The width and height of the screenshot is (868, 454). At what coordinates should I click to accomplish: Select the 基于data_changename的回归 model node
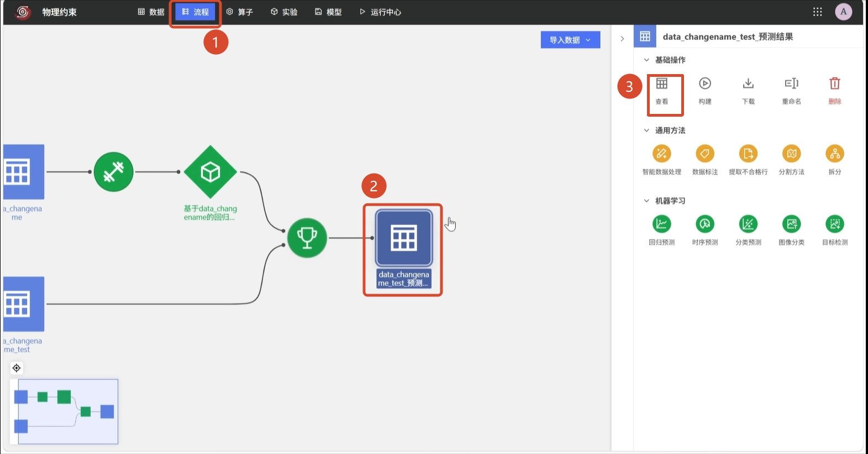210,172
